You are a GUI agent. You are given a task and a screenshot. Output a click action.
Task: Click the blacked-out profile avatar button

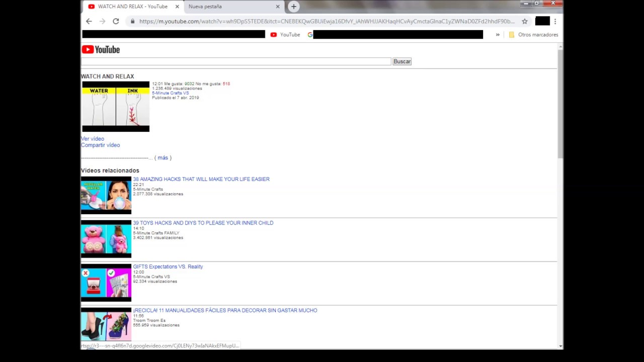542,21
